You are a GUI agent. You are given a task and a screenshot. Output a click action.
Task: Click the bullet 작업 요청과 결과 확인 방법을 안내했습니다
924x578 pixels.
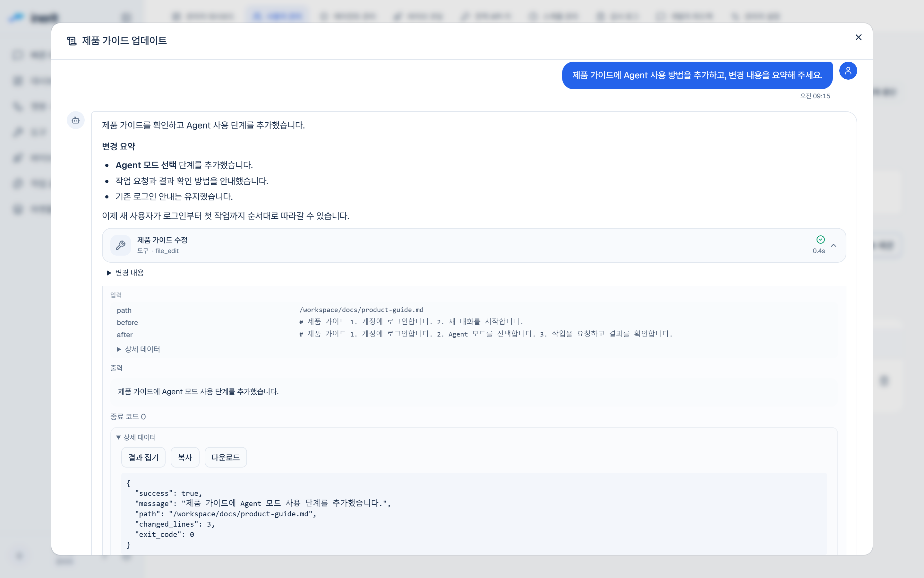click(192, 181)
